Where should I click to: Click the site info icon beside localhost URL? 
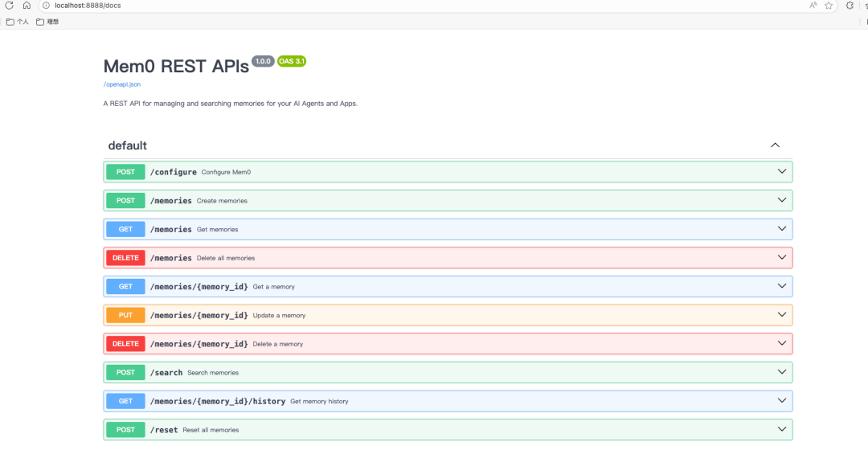coord(47,6)
